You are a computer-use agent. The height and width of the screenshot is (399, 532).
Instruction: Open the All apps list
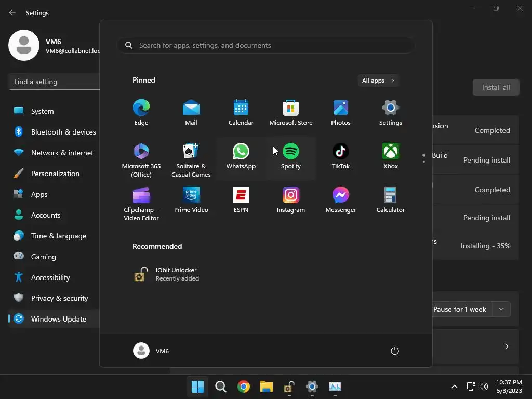pos(378,81)
